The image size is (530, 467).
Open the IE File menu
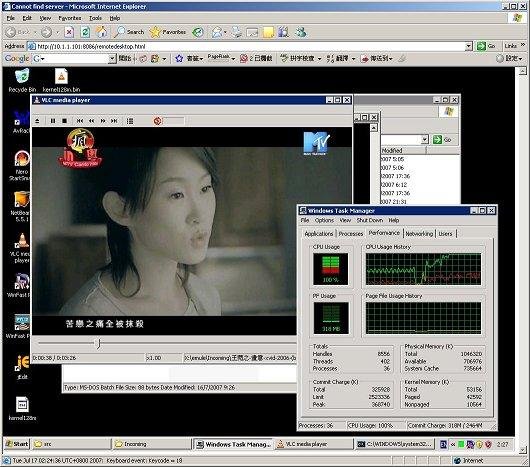[x=10, y=18]
